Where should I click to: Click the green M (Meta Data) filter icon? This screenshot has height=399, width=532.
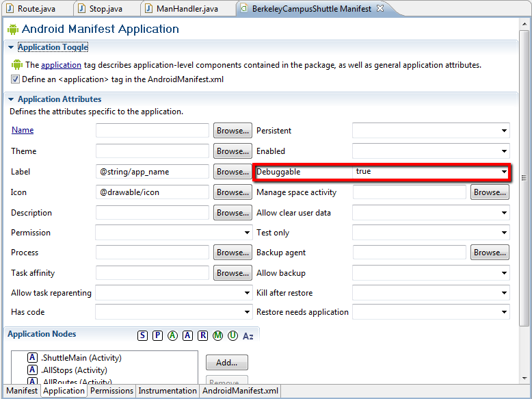click(218, 335)
